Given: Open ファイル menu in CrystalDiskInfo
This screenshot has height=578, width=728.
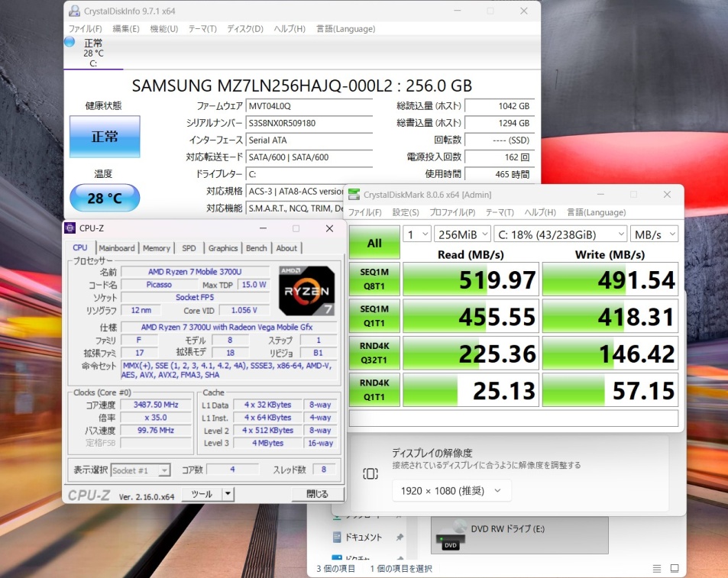Looking at the screenshot, I should pyautogui.click(x=85, y=29).
